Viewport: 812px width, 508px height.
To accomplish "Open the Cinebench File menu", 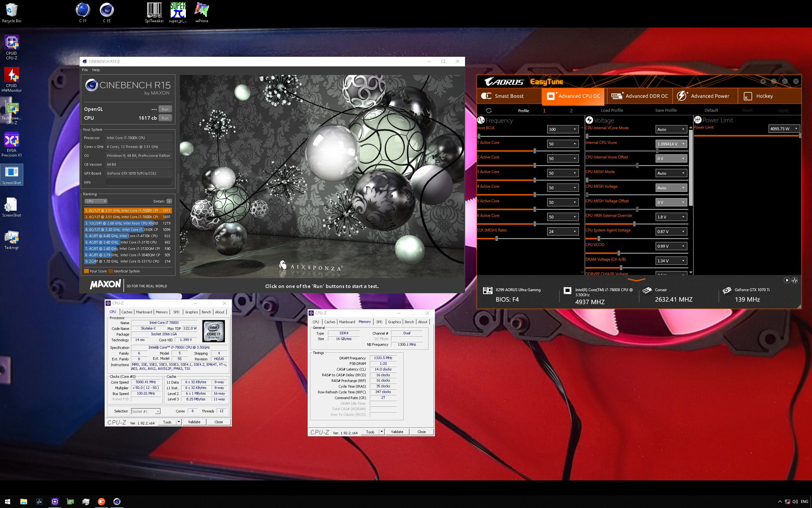I will click(85, 70).
